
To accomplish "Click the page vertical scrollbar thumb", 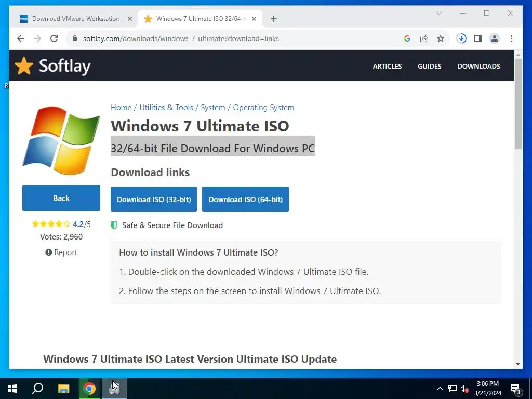I will point(518,104).
